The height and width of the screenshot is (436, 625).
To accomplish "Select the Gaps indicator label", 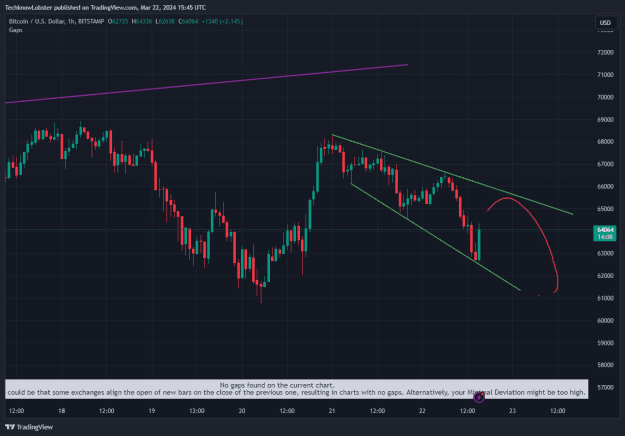I will pos(16,30).
